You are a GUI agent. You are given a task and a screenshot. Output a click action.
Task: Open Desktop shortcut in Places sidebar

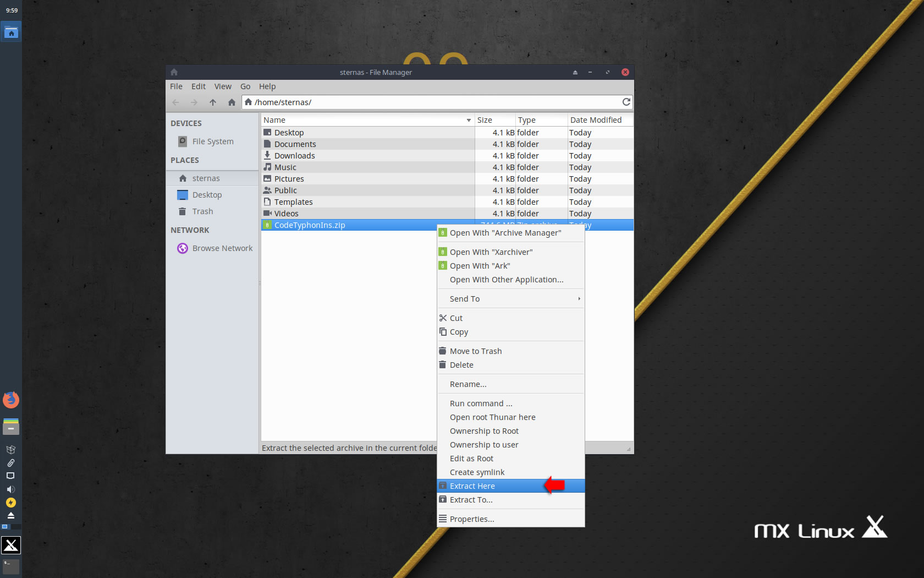[212, 195]
